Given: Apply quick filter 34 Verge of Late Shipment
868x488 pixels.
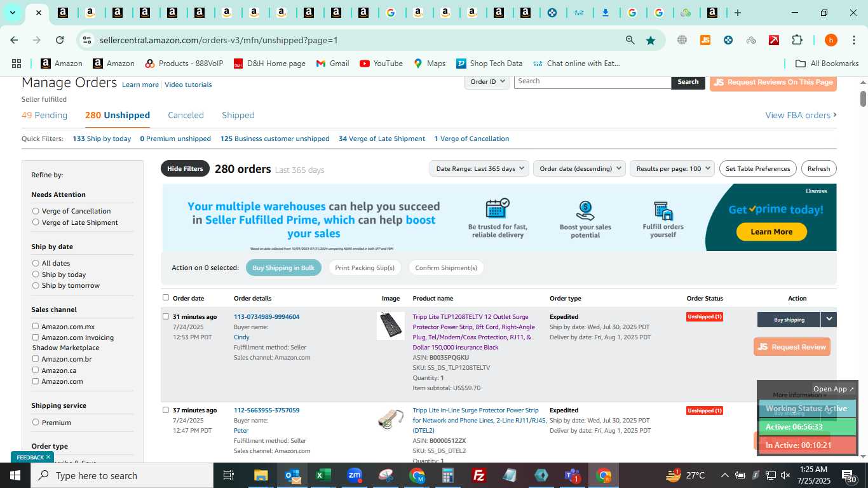Looking at the screenshot, I should (382, 139).
